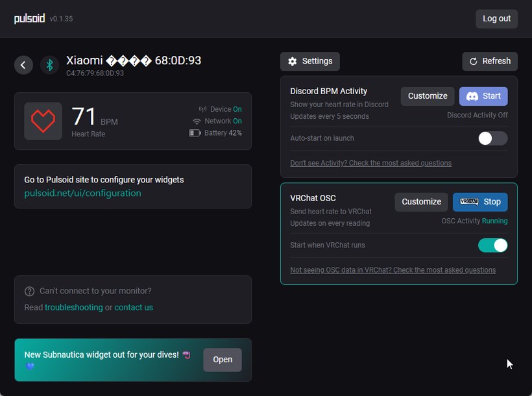
Task: Click the MAC address C4:76:79:68:0D:93
Action: pos(95,73)
